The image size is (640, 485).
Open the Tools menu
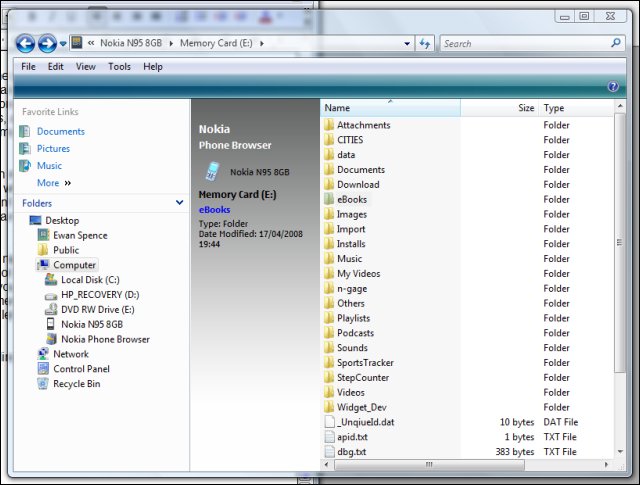(x=119, y=67)
